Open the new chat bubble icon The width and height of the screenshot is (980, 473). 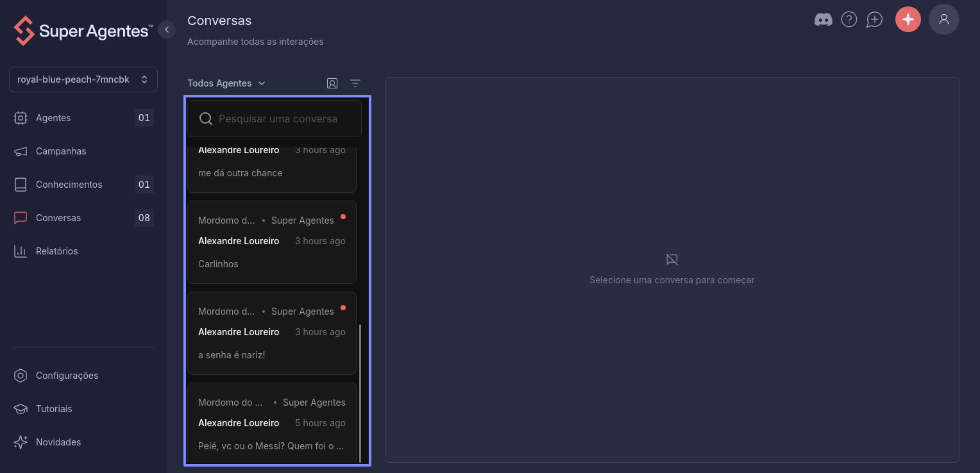(875, 20)
